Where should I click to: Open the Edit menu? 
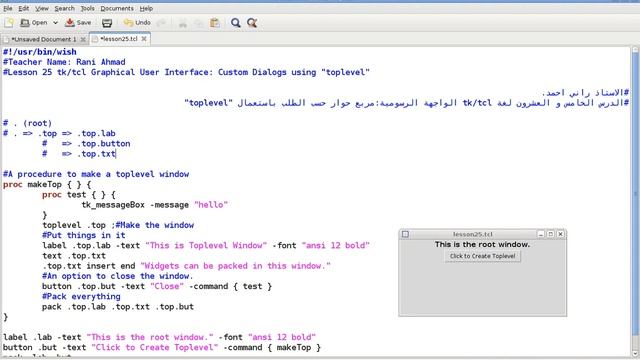pyautogui.click(x=24, y=8)
